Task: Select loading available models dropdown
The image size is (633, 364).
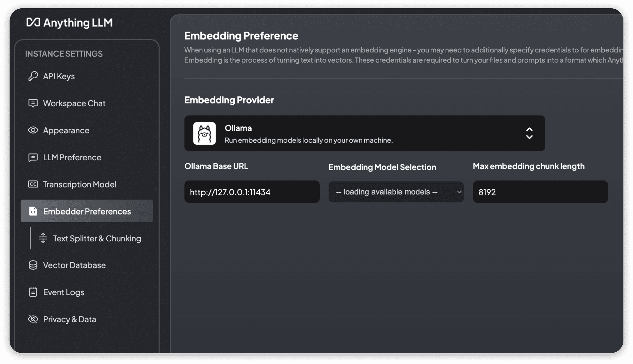Action: tap(396, 192)
